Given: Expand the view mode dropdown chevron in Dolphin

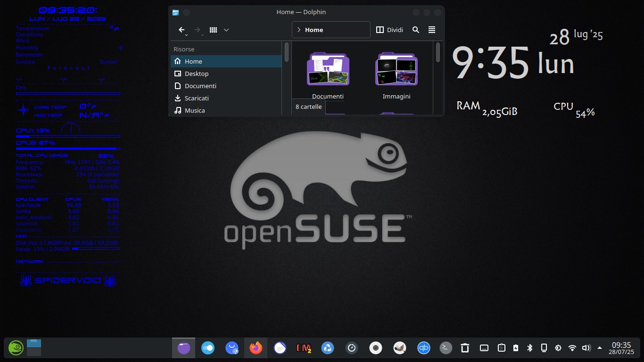Looking at the screenshot, I should click(226, 30).
